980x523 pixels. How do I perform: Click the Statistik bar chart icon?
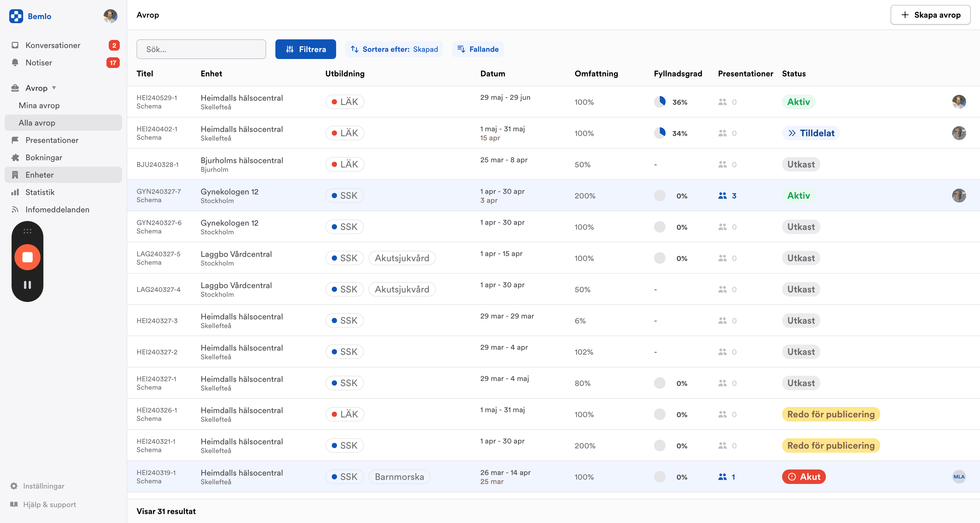pyautogui.click(x=15, y=192)
